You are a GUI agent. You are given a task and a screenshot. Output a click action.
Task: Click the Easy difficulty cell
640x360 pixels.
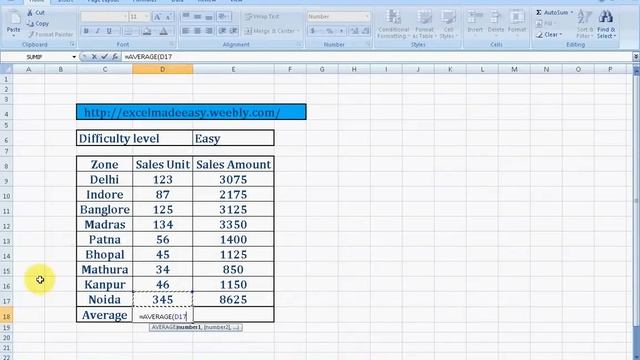point(233,138)
